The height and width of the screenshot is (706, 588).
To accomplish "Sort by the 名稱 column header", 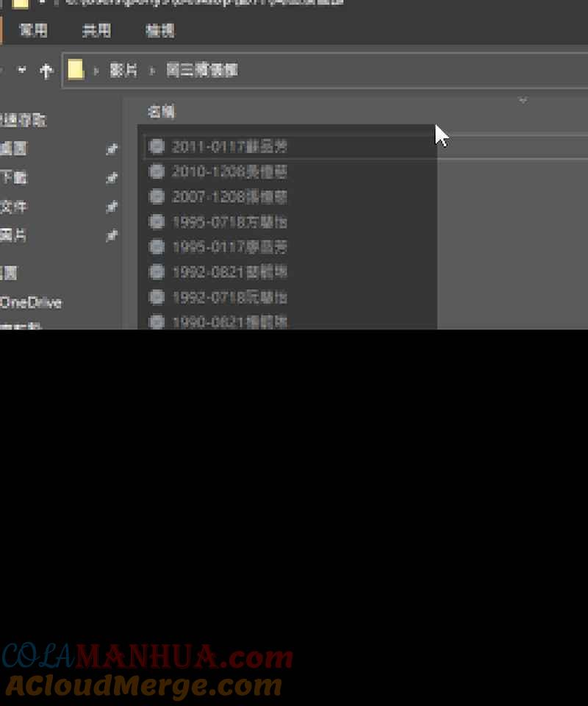I will 162,112.
